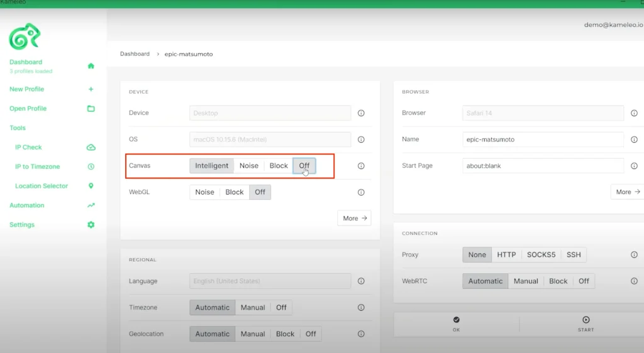Click the IP Check cloud icon
644x353 pixels.
pyautogui.click(x=91, y=147)
